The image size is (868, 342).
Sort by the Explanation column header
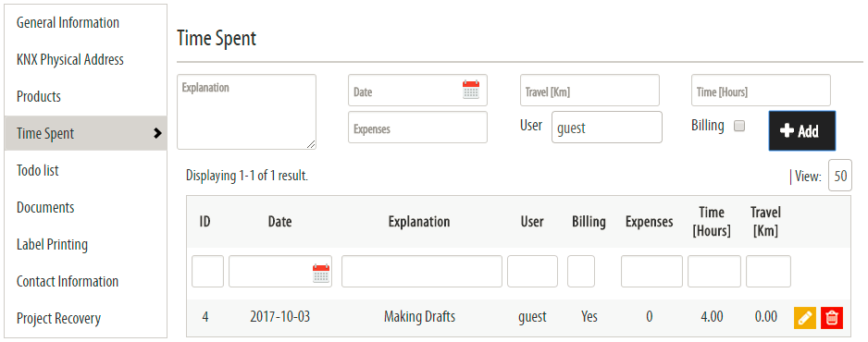tap(419, 222)
